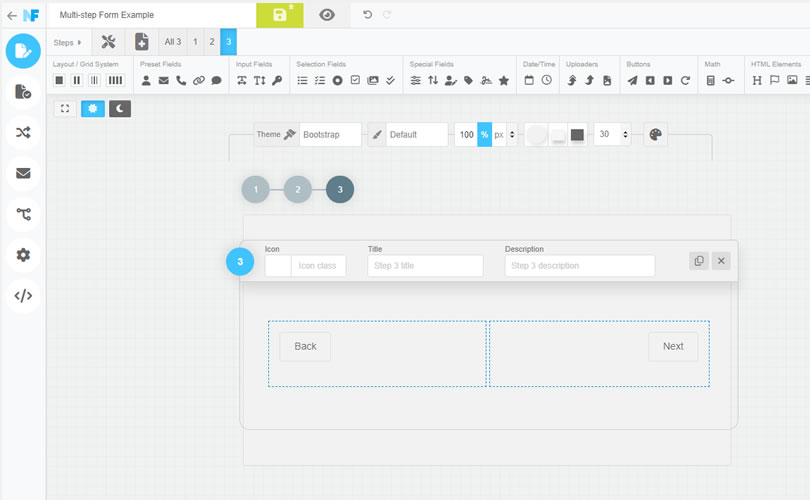810x500 pixels.
Task: Click the back arrow in the top-left corner
Action: 12,15
